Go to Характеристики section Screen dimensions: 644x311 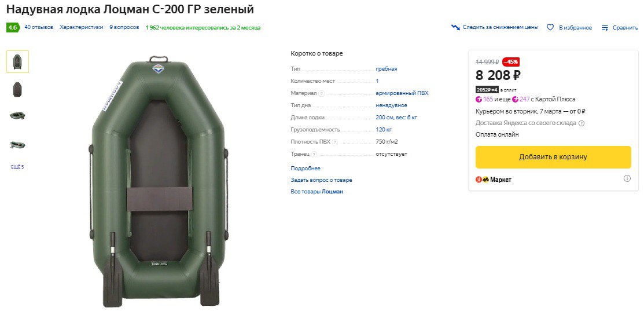point(82,28)
